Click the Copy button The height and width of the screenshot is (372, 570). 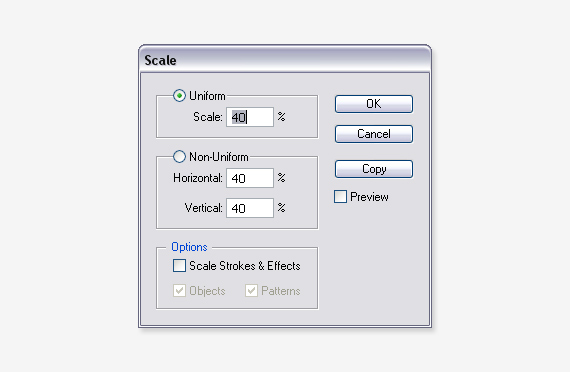pyautogui.click(x=374, y=169)
